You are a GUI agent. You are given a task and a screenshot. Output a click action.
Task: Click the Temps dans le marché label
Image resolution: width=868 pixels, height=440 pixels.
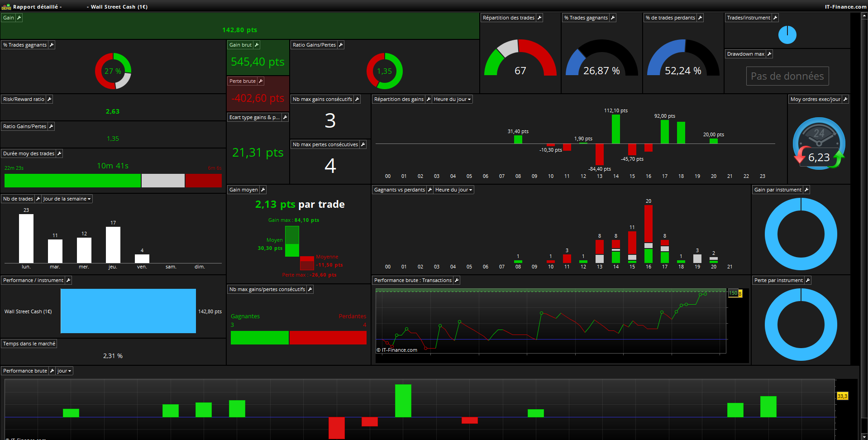click(x=29, y=344)
